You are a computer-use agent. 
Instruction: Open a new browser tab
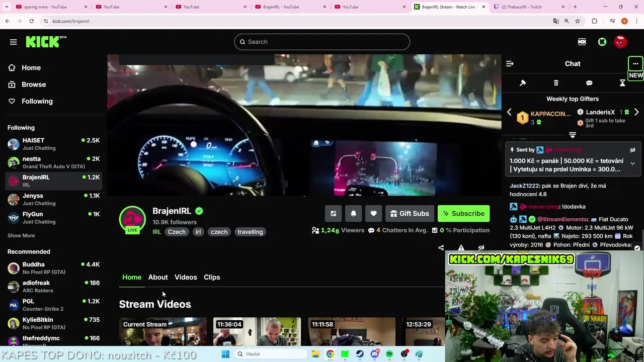tap(575, 7)
